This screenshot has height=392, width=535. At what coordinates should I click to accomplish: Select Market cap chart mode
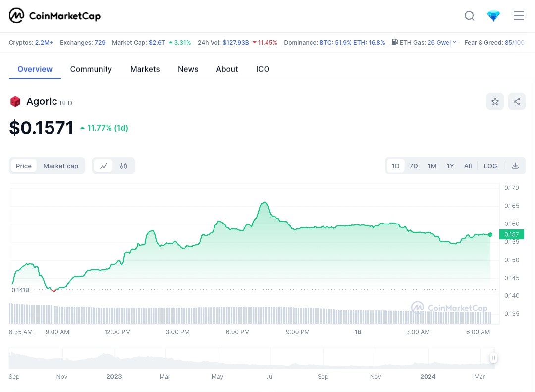[61, 166]
